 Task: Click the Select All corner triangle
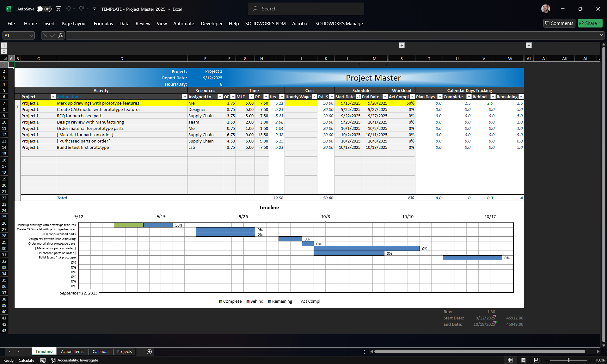coord(5,58)
